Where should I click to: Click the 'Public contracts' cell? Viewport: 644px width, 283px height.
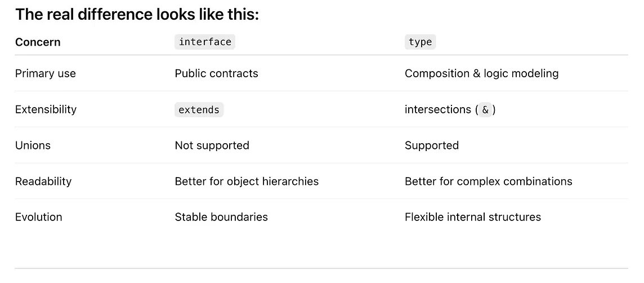click(216, 74)
